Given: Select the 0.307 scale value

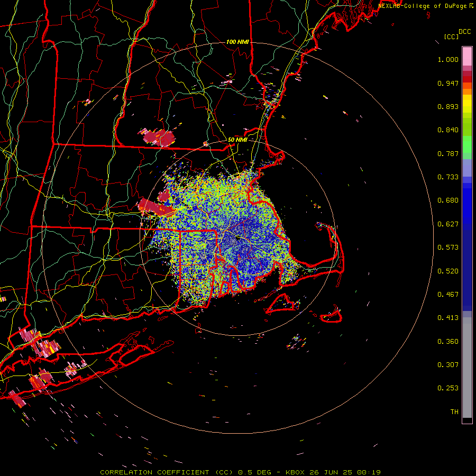Looking at the screenshot, I should click(448, 365).
